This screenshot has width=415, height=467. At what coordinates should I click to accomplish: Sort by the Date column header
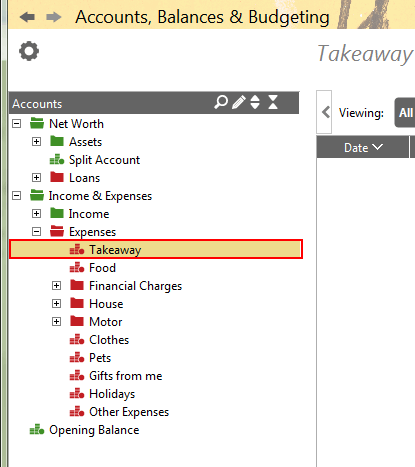click(363, 147)
